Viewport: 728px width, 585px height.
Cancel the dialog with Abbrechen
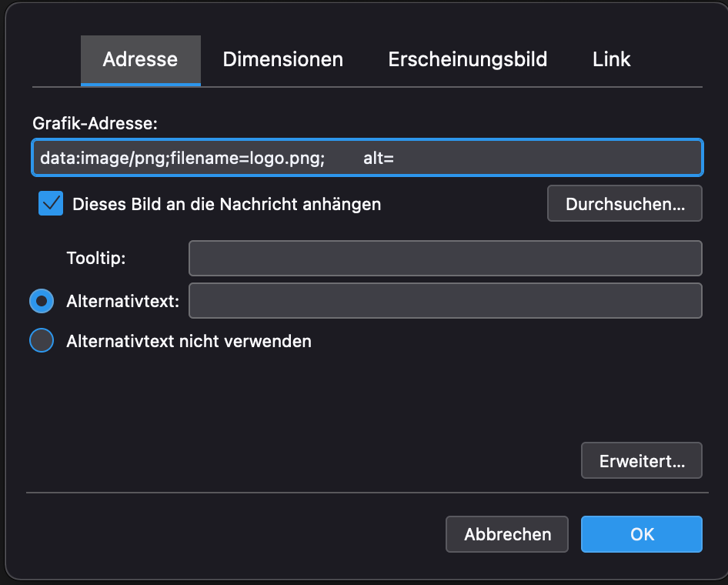click(x=507, y=534)
